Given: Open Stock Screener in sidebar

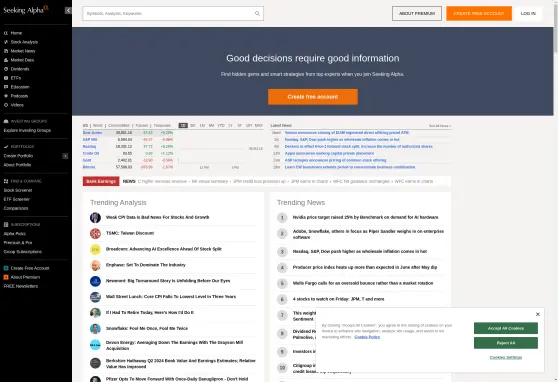Looking at the screenshot, I should coord(18,190).
